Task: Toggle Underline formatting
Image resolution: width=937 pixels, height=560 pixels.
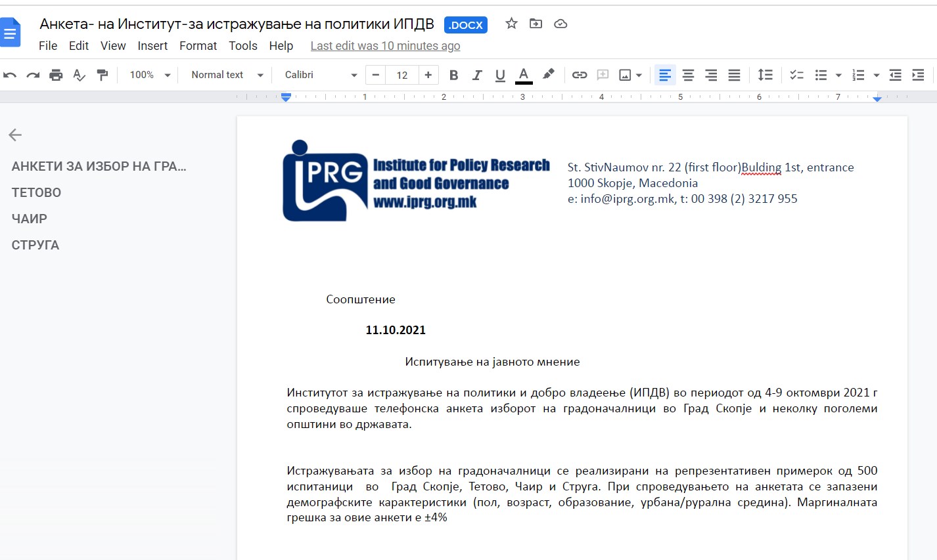Action: (x=500, y=75)
